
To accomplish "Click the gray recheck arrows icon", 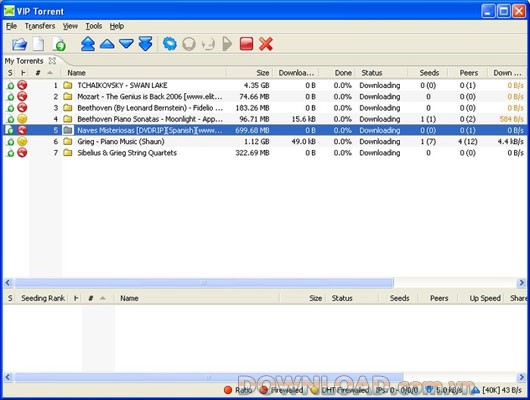I will [208, 44].
